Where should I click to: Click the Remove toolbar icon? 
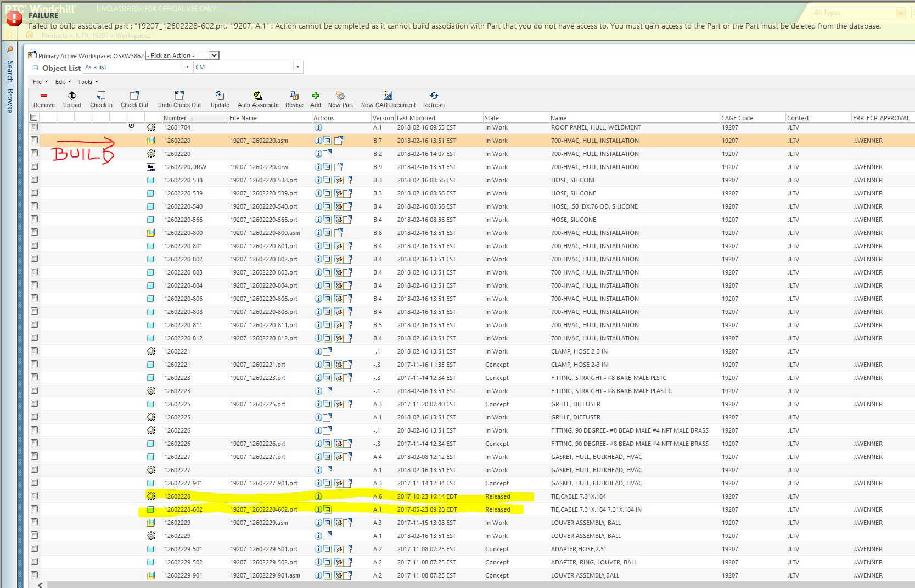(44, 96)
